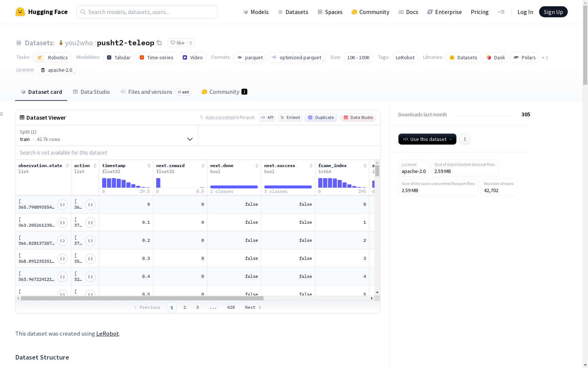Sort by the frame_index column

365,166
